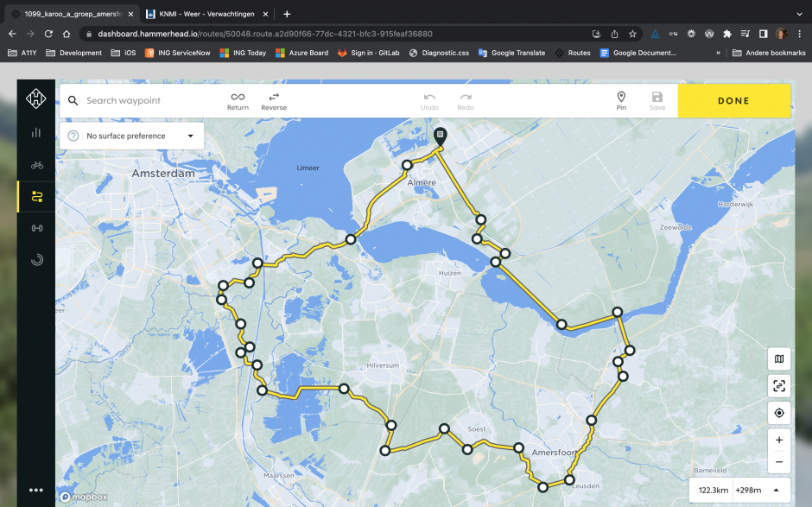Viewport: 812px width, 507px height.
Task: Expand the elevation profile arrow
Action: [776, 490]
